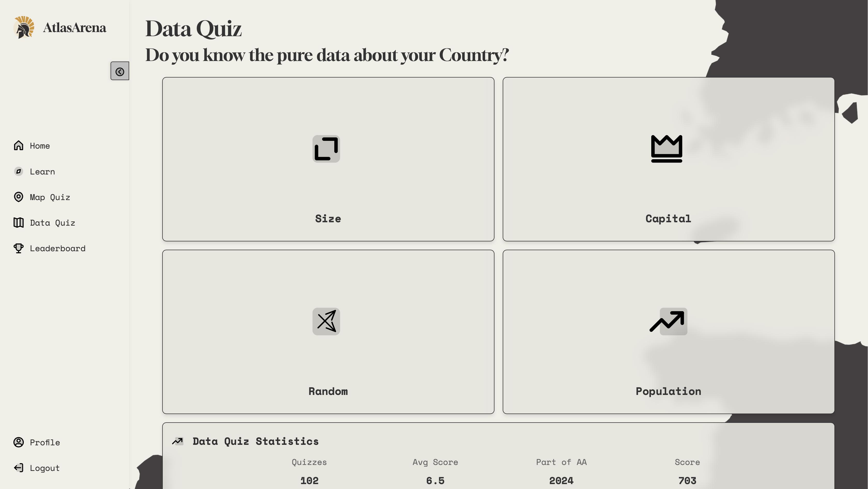Image resolution: width=868 pixels, height=489 pixels.
Task: Start the Population quiz
Action: [668, 391]
